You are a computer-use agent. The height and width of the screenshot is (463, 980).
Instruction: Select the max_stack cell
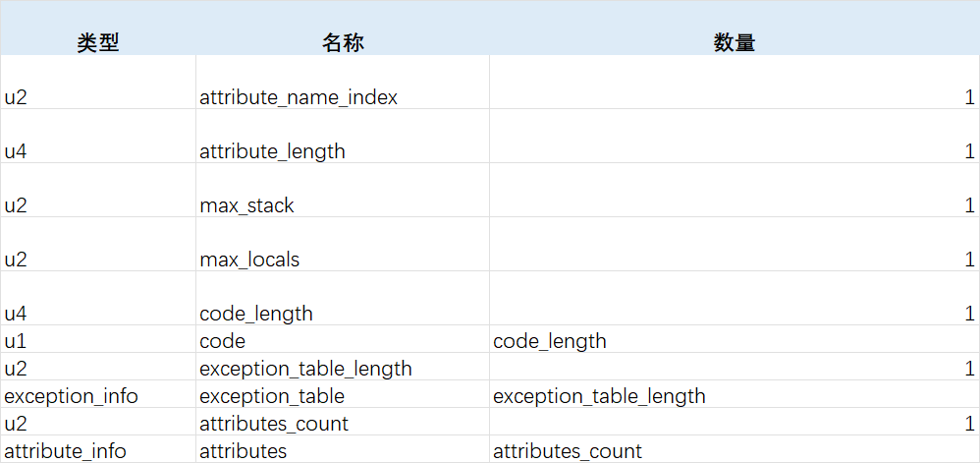click(x=343, y=190)
